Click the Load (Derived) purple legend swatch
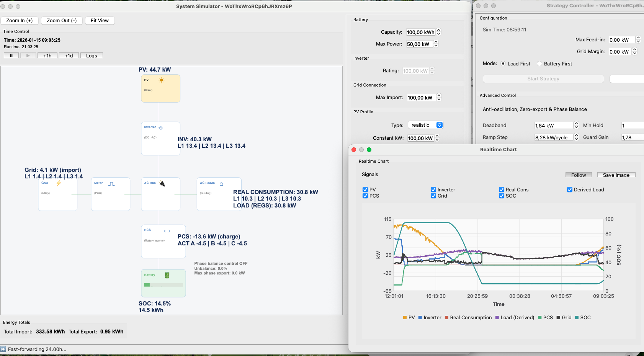 [497, 318]
